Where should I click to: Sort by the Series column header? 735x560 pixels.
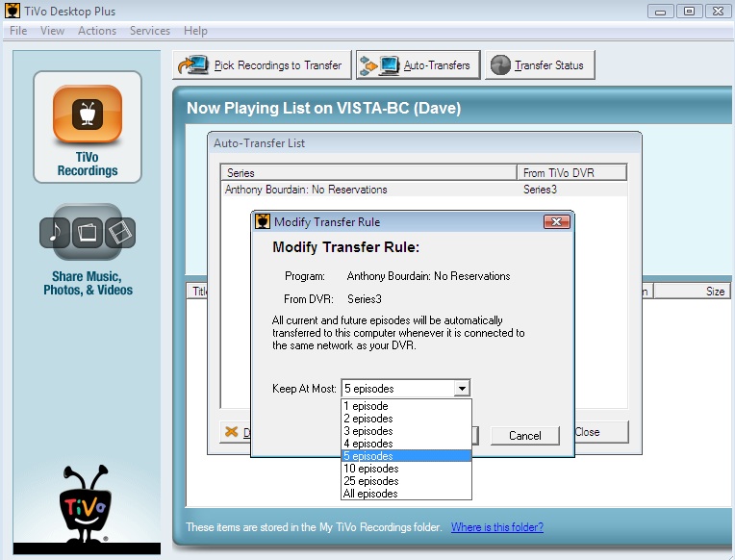pyautogui.click(x=368, y=172)
